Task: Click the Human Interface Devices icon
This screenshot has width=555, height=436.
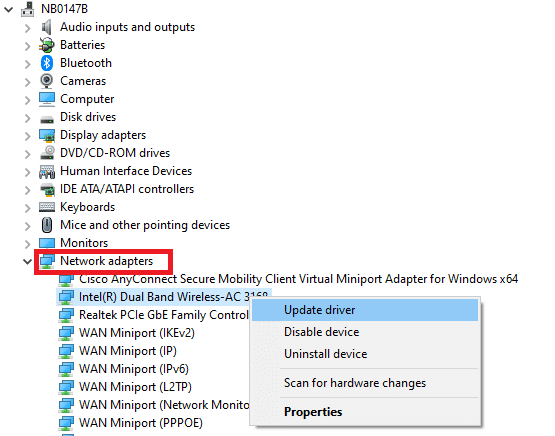Action: click(x=47, y=171)
